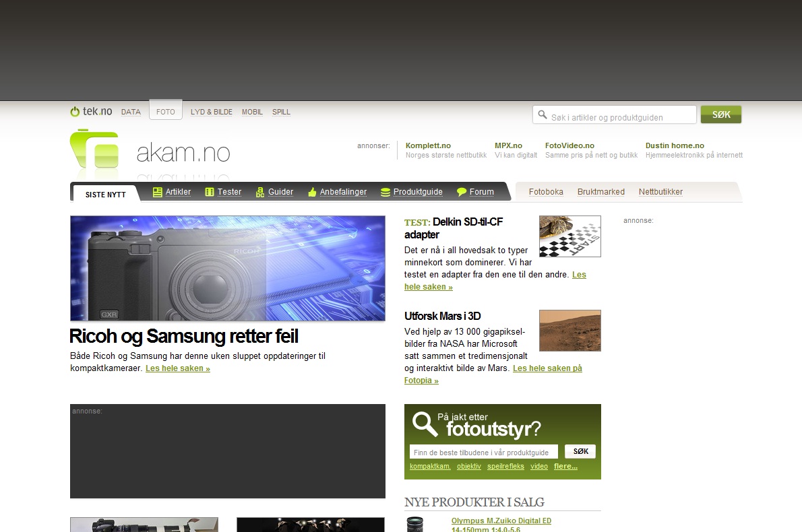Open the Utforsk Mars i 3D headline
This screenshot has width=802, height=532.
coord(442,317)
